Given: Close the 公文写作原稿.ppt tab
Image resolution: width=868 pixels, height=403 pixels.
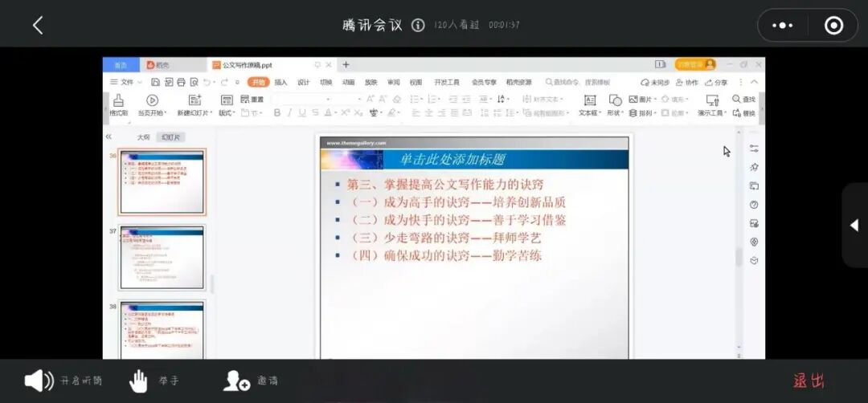Looking at the screenshot, I should (x=329, y=65).
